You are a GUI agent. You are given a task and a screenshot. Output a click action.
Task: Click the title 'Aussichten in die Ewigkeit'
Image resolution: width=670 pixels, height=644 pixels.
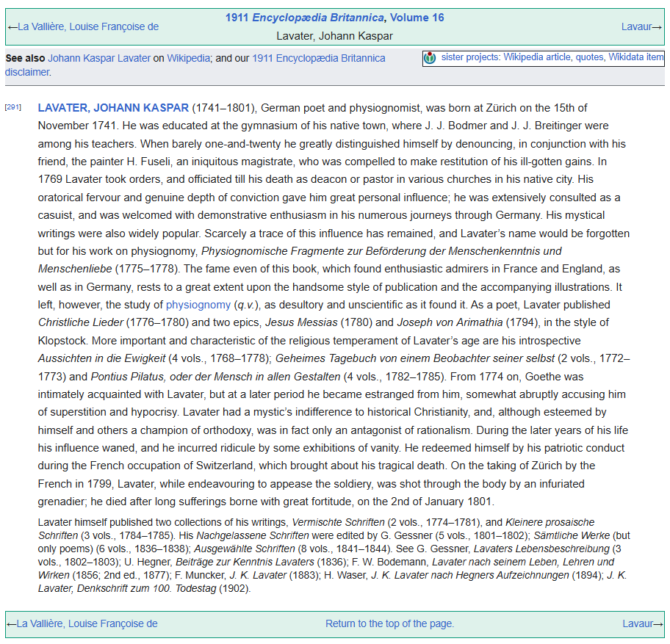101,358
